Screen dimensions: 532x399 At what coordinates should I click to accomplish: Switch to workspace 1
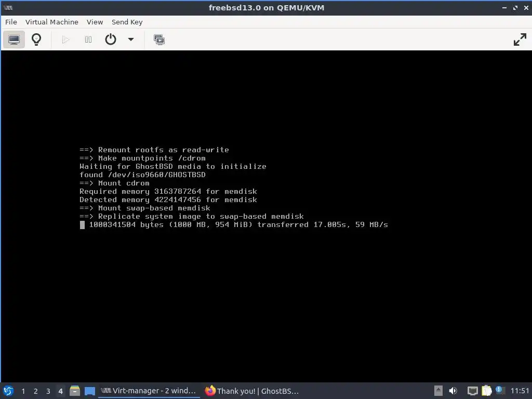[23, 391]
